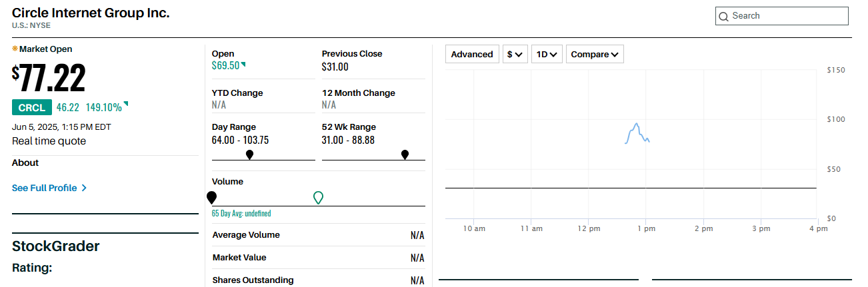Click the Circle Internet Group Inc. heading
The image size is (868, 287).
pyautogui.click(x=91, y=13)
